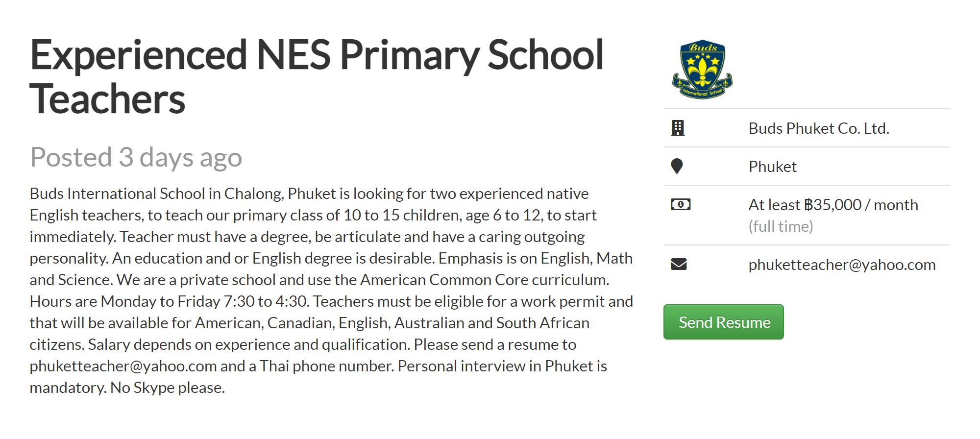The width and height of the screenshot is (980, 439).
Task: Click the phuketteacher@yahoo.com email in sidebar
Action: coord(842,265)
